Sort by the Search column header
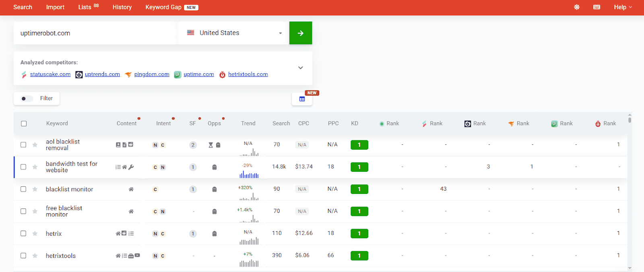Image resolution: width=644 pixels, height=272 pixels. pos(281,124)
